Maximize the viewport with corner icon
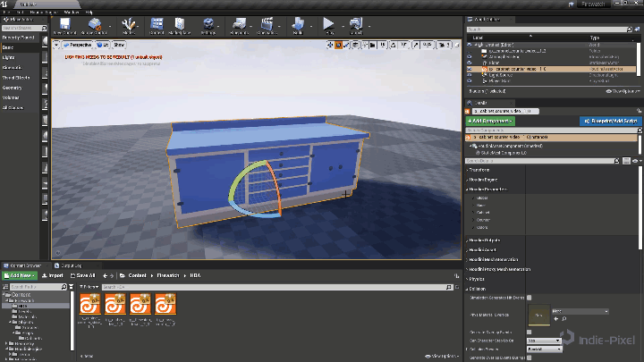Image resolution: width=644 pixels, height=362 pixels. [x=456, y=45]
